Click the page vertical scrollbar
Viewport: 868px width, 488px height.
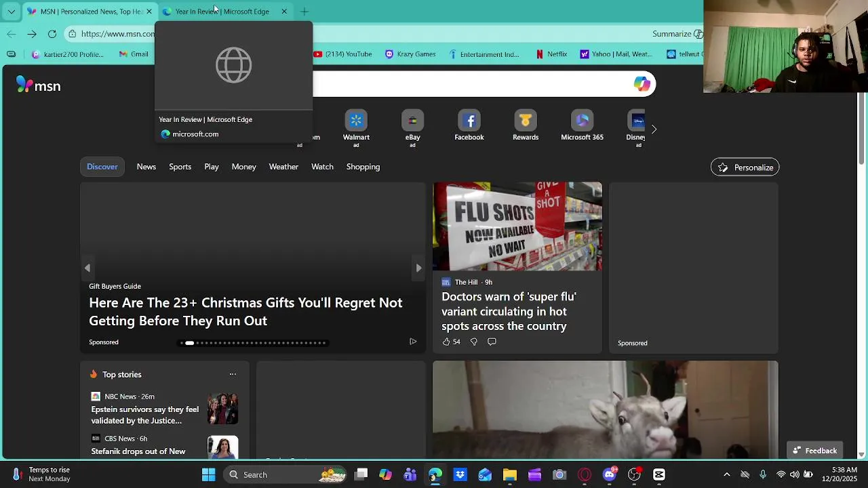click(861, 129)
